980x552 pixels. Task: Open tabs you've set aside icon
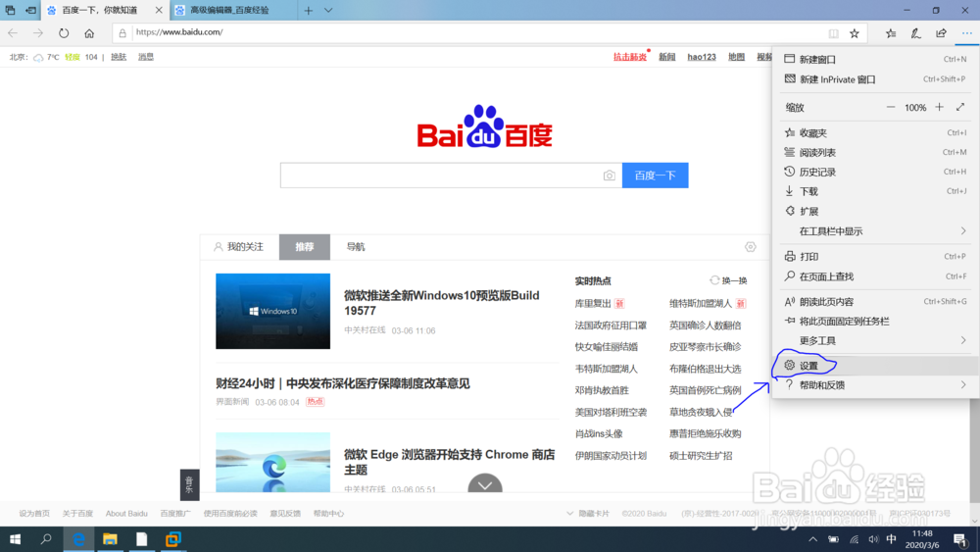(10, 11)
